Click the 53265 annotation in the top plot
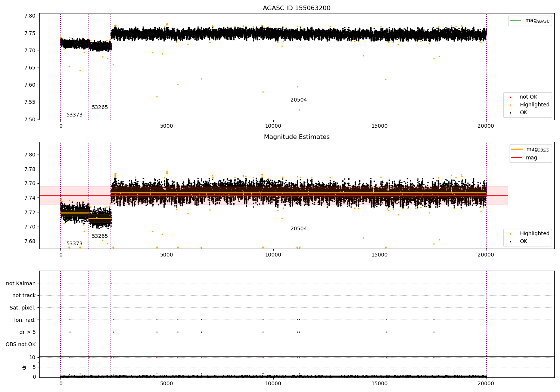 [x=100, y=107]
